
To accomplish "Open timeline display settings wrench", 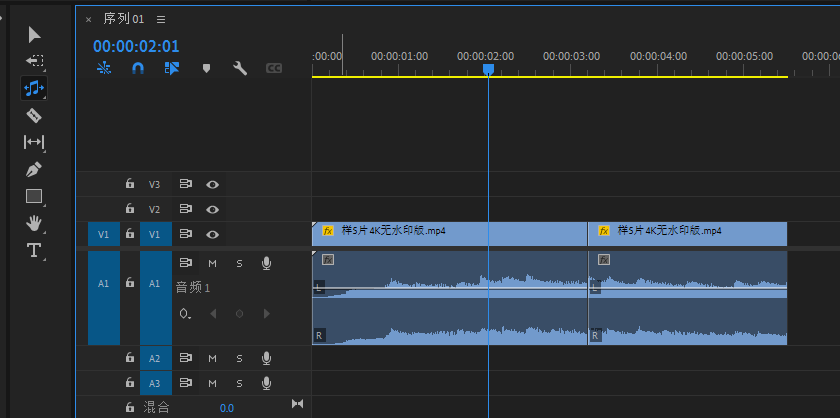I will click(240, 69).
